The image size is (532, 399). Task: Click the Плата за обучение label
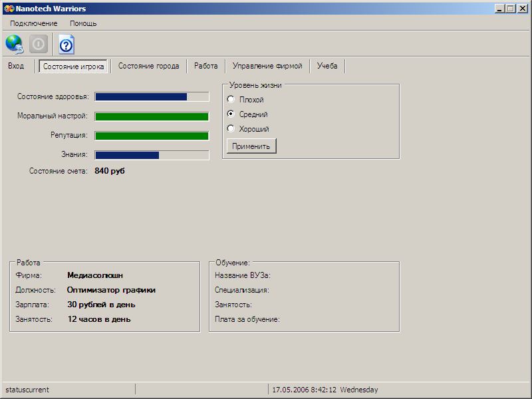247,319
